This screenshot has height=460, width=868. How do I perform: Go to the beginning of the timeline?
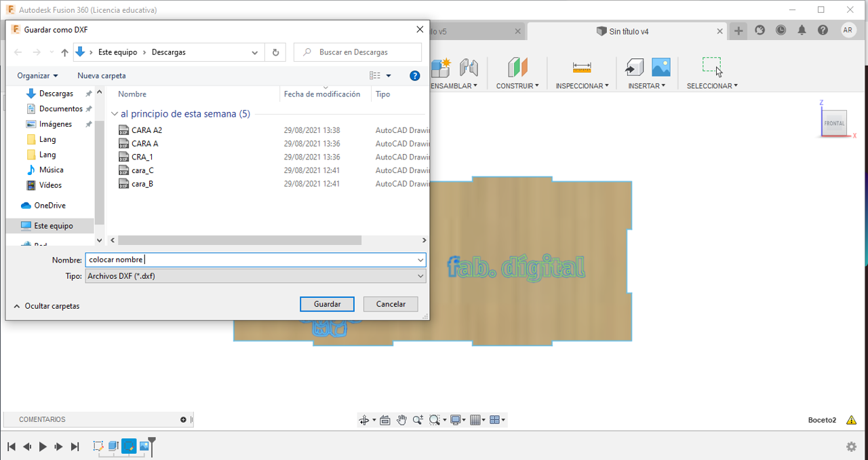click(12, 446)
